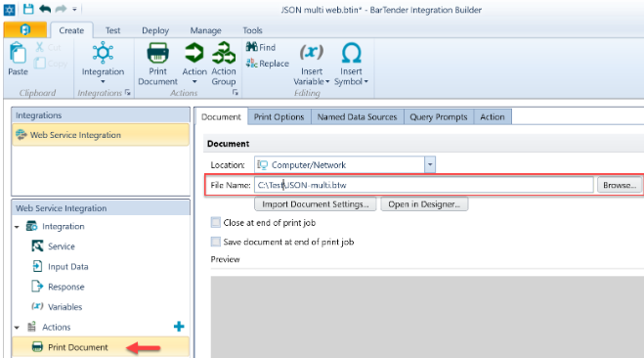The width and height of the screenshot is (644, 358).
Task: Click the Undo arrow in title bar
Action: coord(45,9)
